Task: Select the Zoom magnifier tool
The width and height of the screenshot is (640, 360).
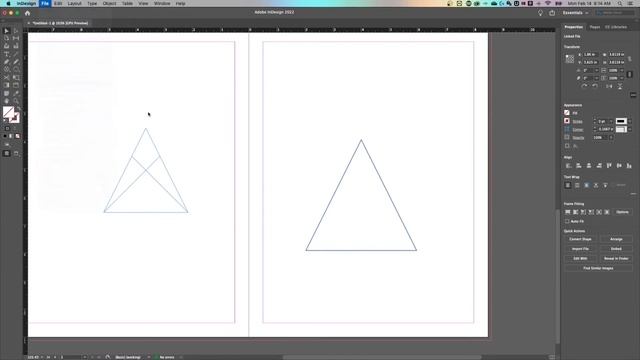Action: [16, 101]
